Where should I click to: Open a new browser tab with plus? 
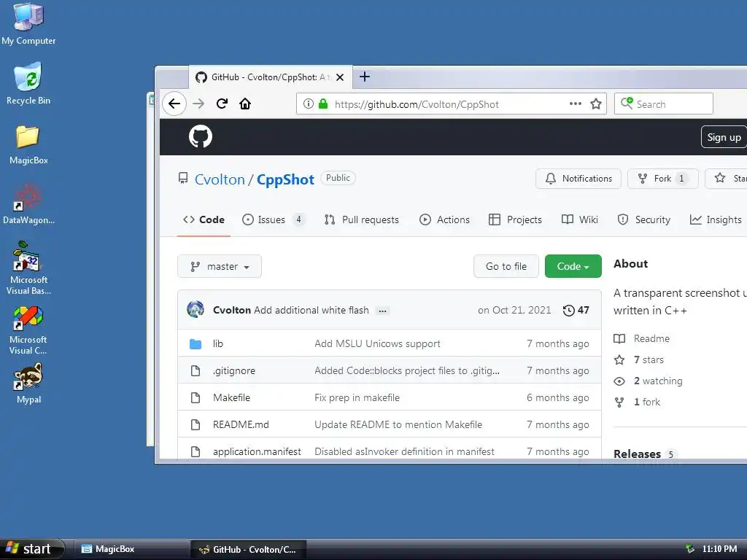365,77
